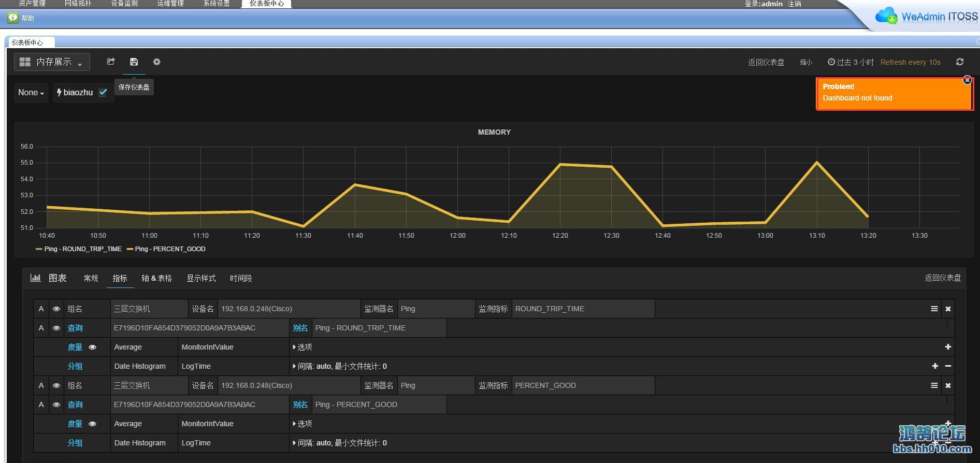This screenshot has height=463, width=980.
Task: Toggle visibility of ROUND_TRIP_TIME group row
Action: click(x=56, y=309)
